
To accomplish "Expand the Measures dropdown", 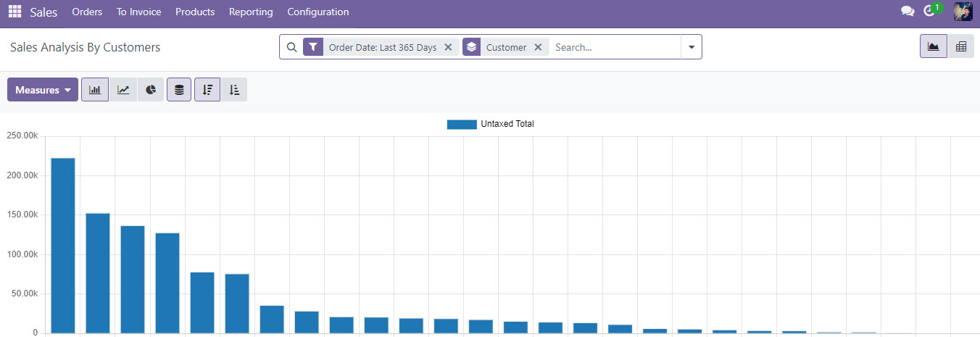I will 43,90.
